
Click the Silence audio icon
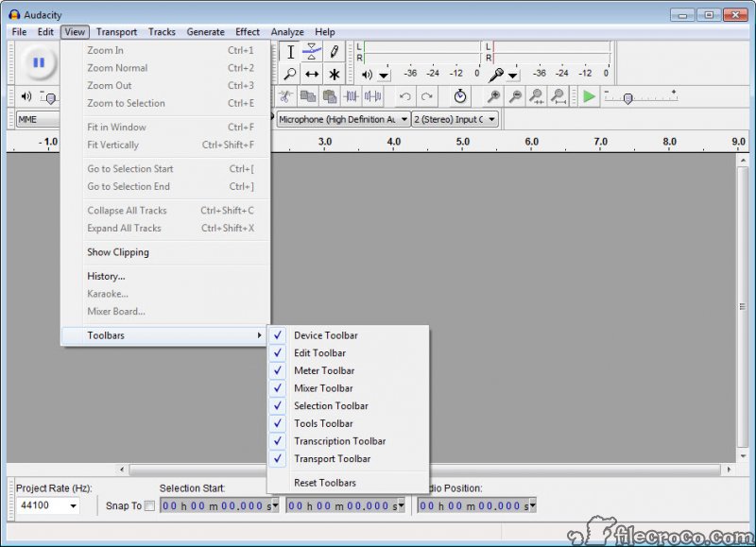[372, 96]
